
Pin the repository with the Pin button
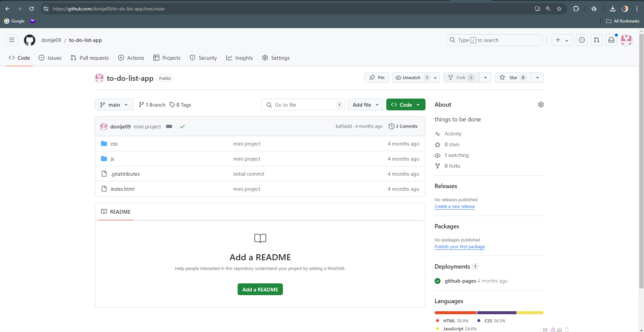point(377,78)
